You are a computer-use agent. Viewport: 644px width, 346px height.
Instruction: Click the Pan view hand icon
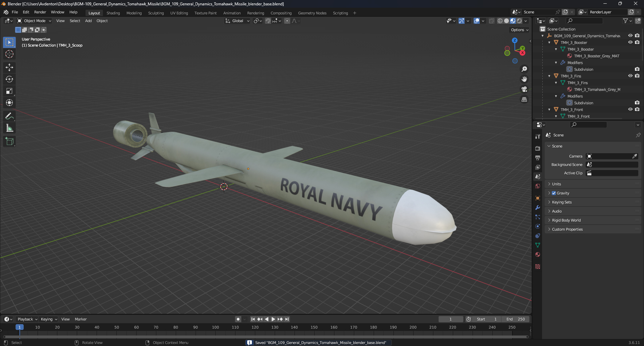(524, 79)
